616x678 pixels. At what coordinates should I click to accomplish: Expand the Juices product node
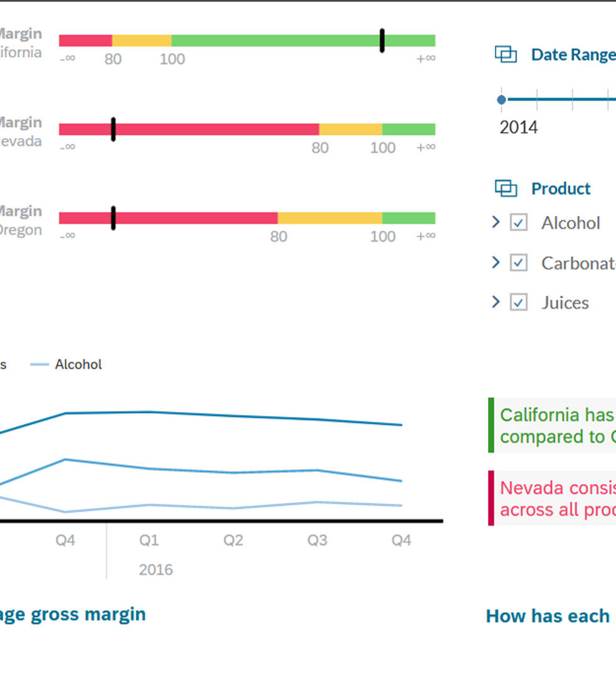(496, 302)
